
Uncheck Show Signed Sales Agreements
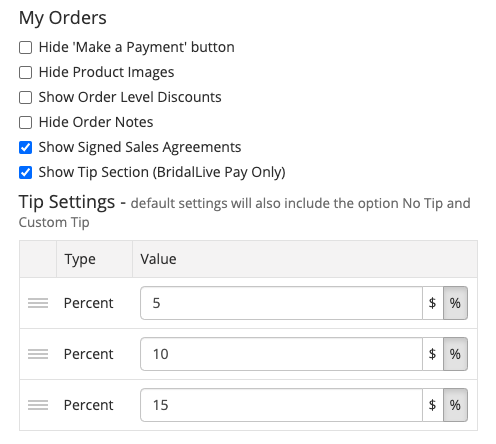tap(26, 147)
